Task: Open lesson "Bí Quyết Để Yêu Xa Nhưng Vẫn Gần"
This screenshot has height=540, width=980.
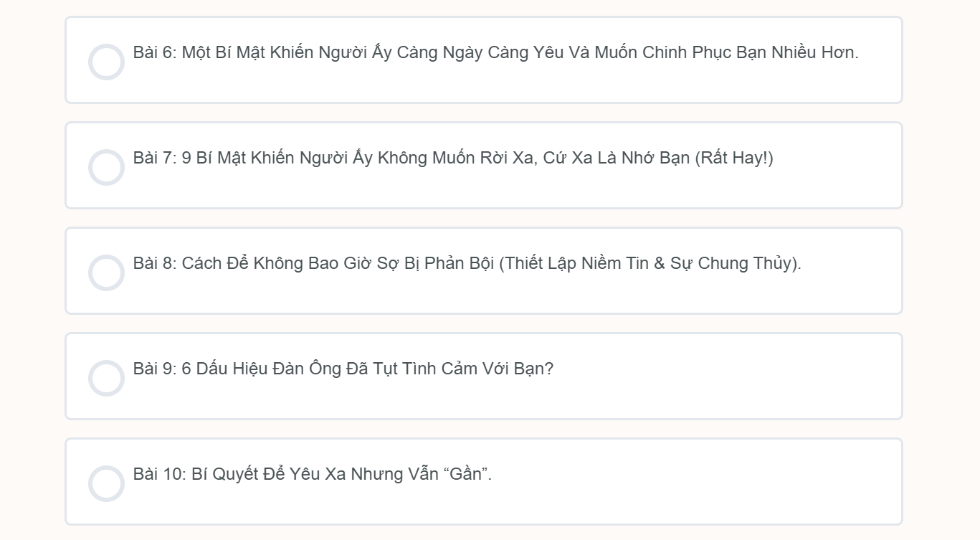Action: point(315,475)
